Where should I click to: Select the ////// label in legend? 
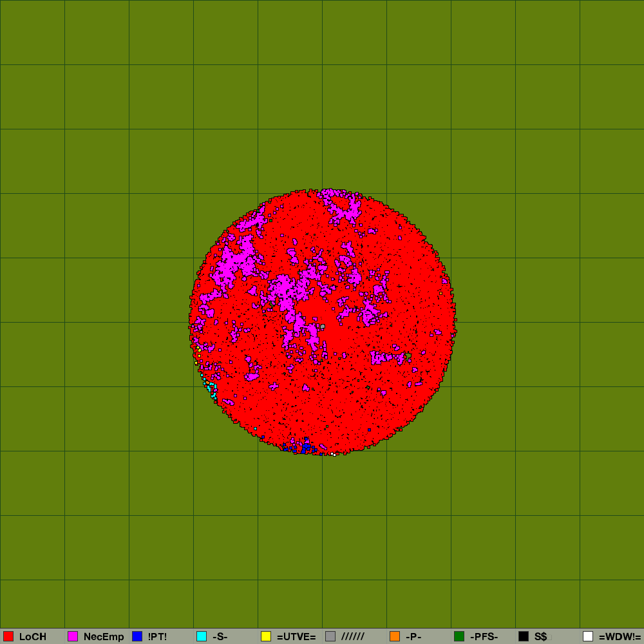(x=352, y=637)
